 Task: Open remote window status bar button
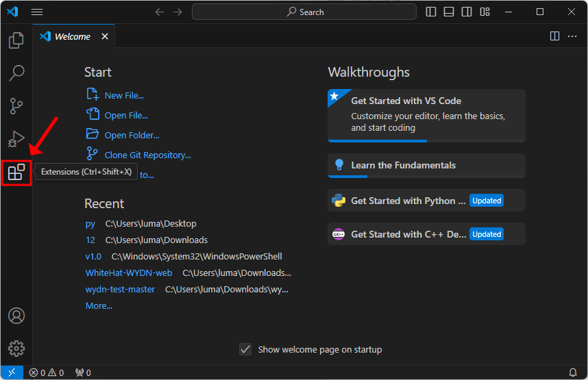pyautogui.click(x=12, y=372)
